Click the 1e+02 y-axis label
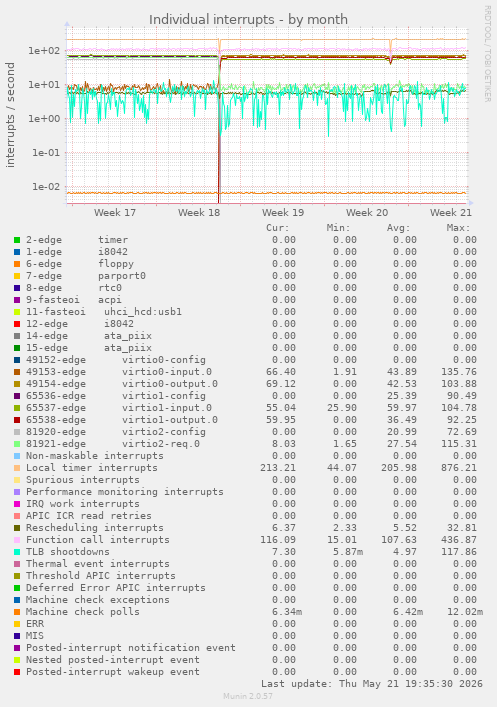This screenshot has height=707, width=497. click(x=44, y=50)
